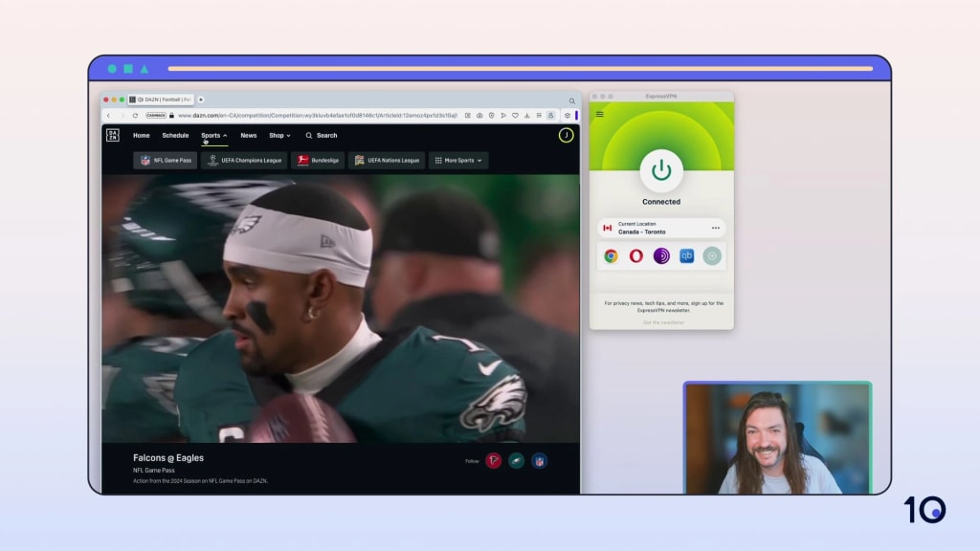Follow the Atlanta Falcons team icon

493,461
